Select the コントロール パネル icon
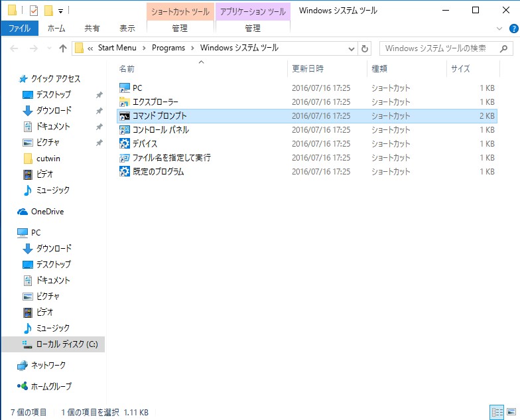 (125, 130)
